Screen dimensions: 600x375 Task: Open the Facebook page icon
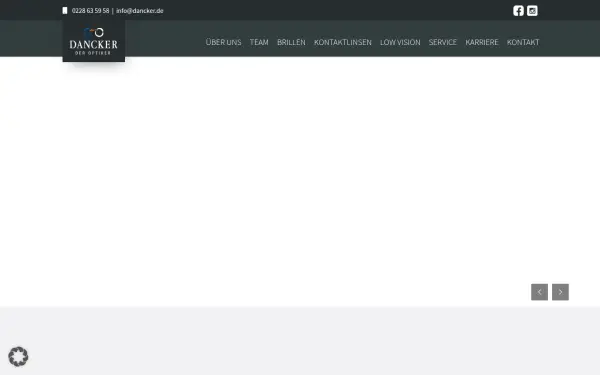click(518, 11)
